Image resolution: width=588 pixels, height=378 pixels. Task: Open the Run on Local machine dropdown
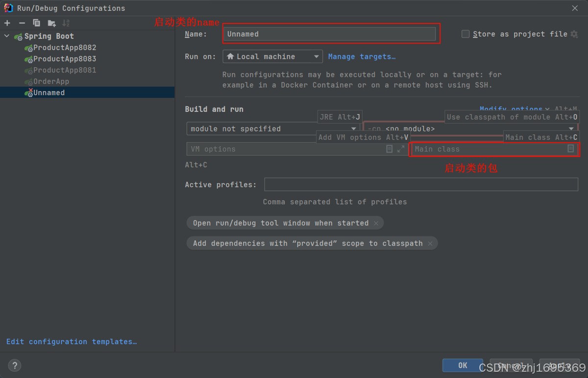point(272,56)
